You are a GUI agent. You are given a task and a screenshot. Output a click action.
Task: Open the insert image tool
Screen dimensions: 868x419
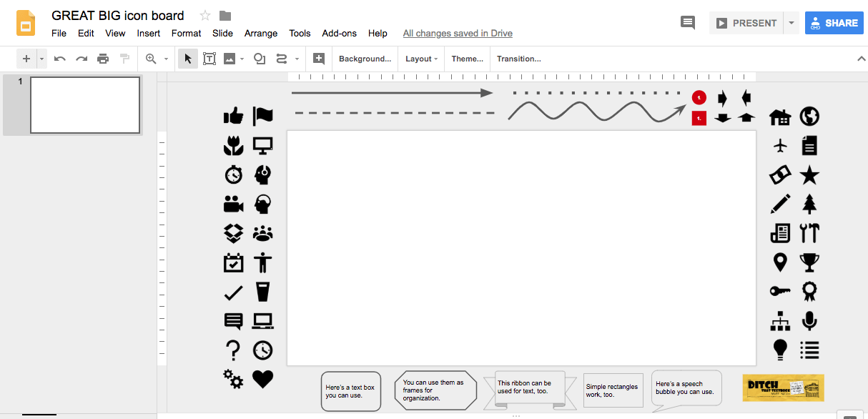point(230,59)
